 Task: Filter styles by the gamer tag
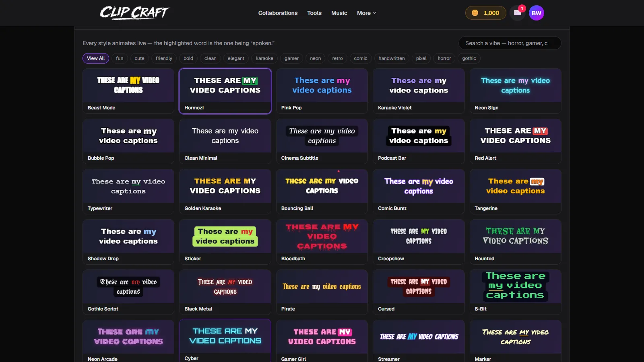pyautogui.click(x=291, y=58)
